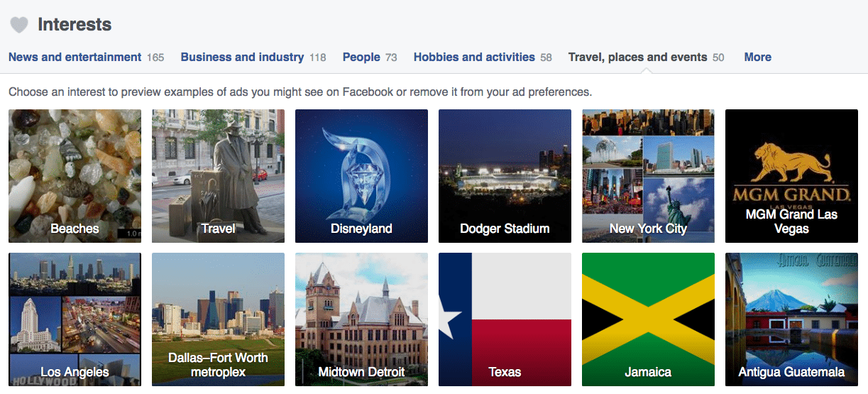Choose the Jamaica flag interest tile

pyautogui.click(x=648, y=319)
